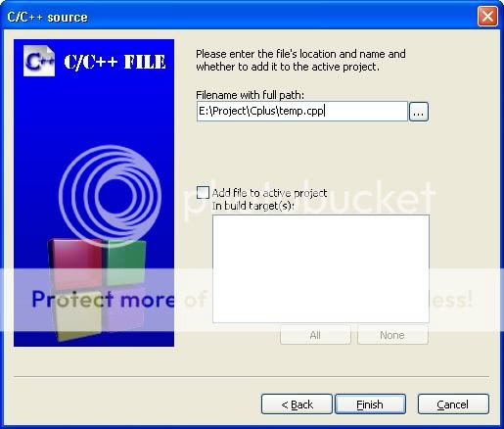Image resolution: width=504 pixels, height=429 pixels.
Task: Deselect build targets with None button
Action: click(392, 335)
